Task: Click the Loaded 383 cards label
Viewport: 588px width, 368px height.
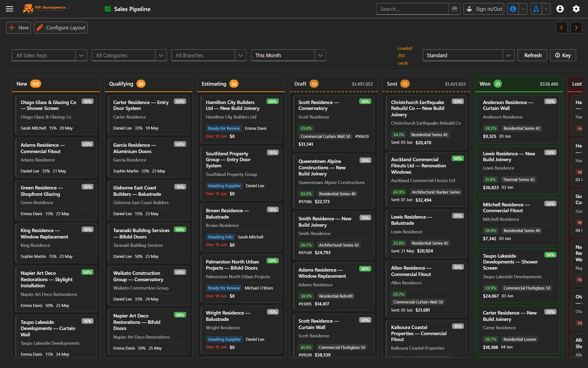Action: click(x=404, y=55)
